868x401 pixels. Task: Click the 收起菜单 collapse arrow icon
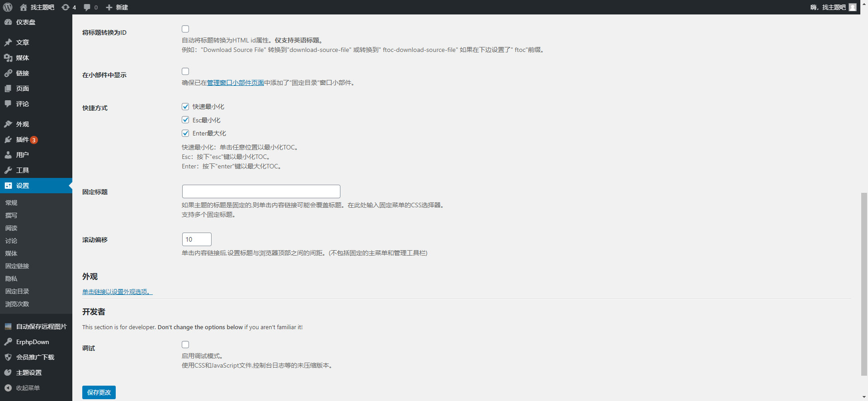point(8,388)
